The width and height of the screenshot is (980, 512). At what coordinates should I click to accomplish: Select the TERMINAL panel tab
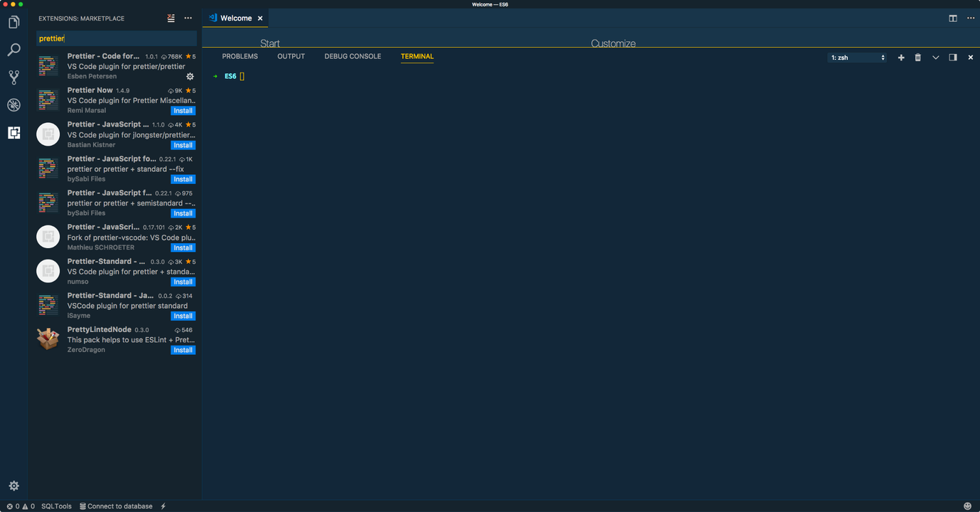click(x=417, y=56)
